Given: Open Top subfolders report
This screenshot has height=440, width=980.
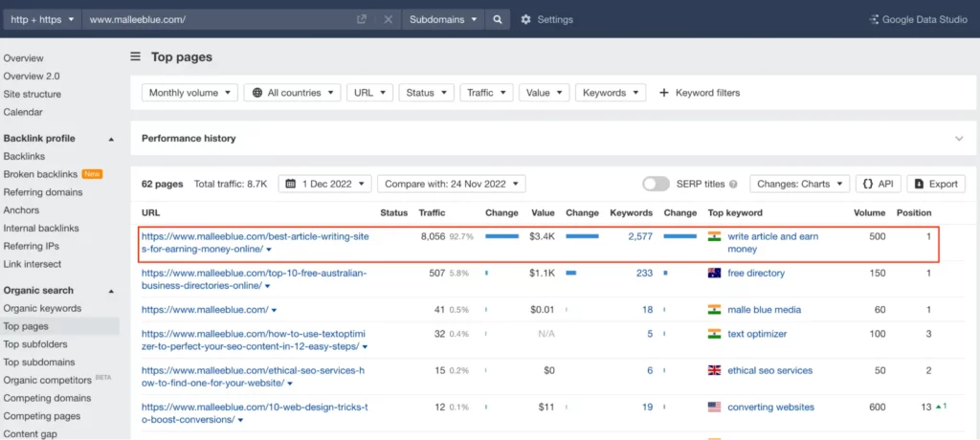Looking at the screenshot, I should 35,344.
